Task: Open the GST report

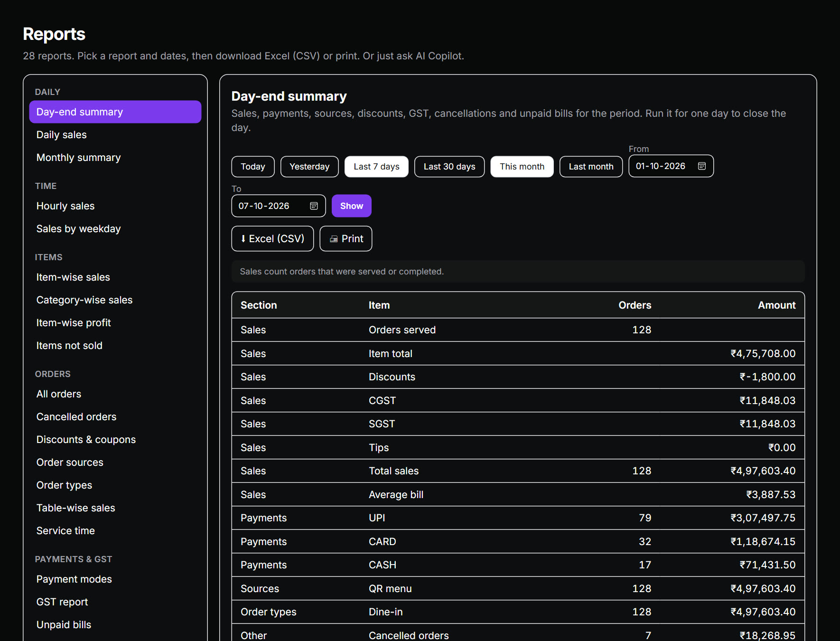Action: click(115, 602)
